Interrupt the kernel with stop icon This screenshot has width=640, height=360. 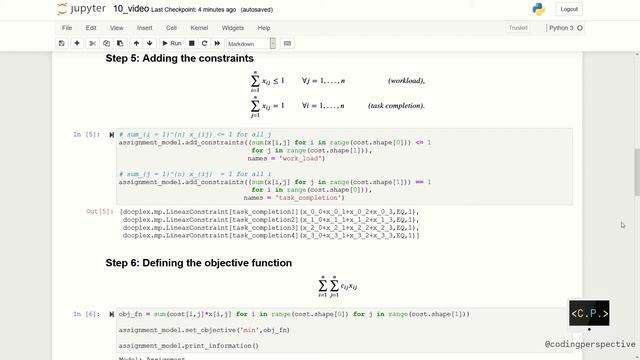[191, 43]
